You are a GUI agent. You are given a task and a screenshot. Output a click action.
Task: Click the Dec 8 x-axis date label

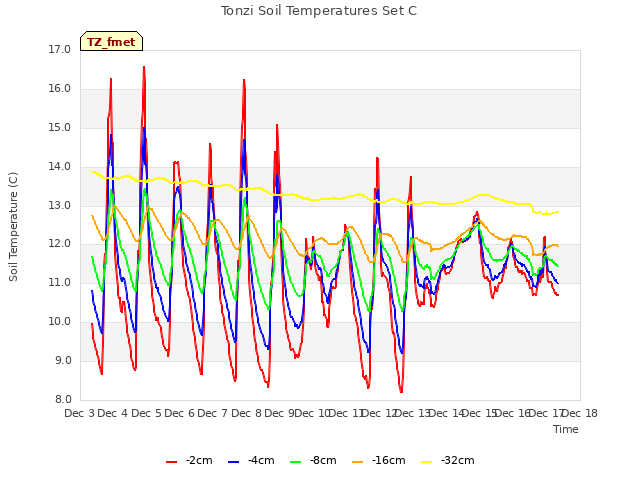tap(246, 413)
